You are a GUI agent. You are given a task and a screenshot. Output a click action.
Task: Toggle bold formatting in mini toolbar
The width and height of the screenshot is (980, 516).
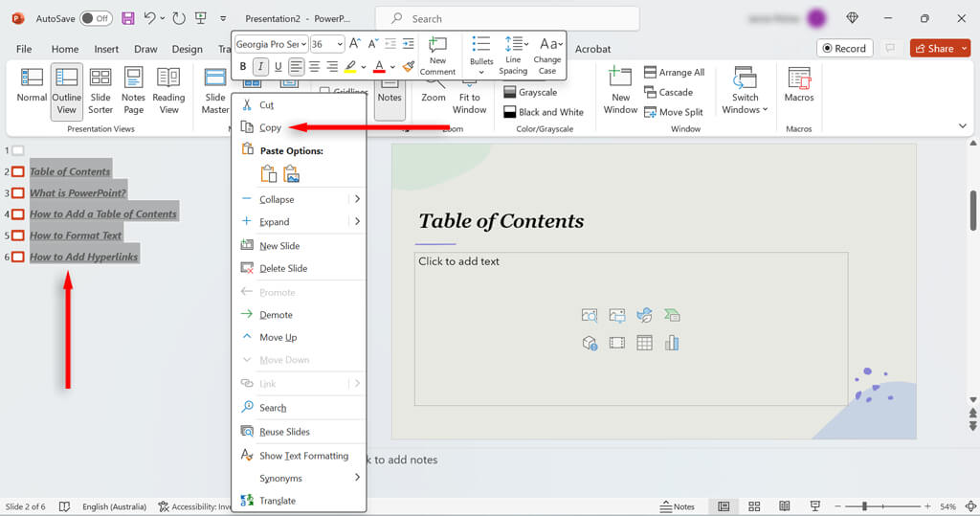(243, 66)
